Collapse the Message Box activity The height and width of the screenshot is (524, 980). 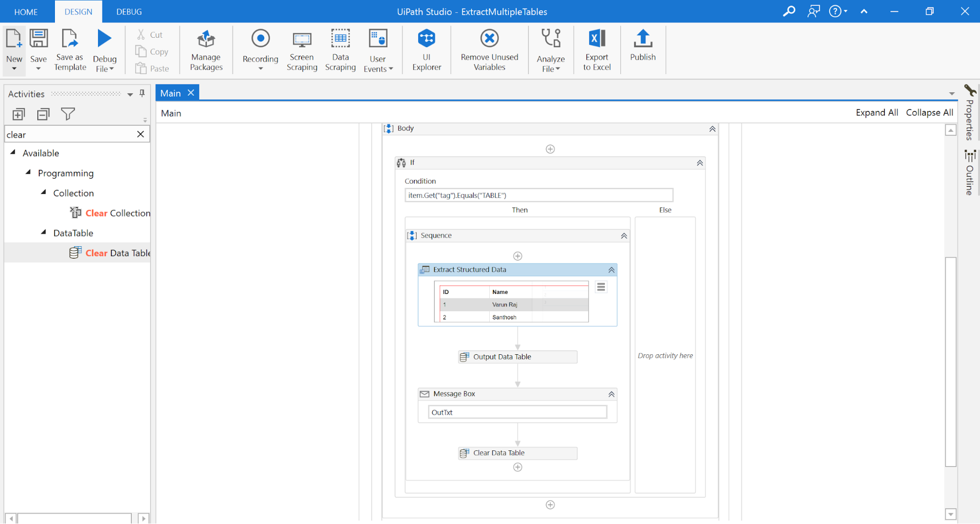611,394
